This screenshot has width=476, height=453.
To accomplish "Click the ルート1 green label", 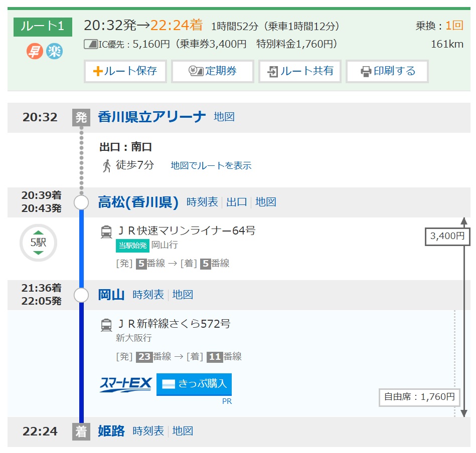I will click(43, 27).
